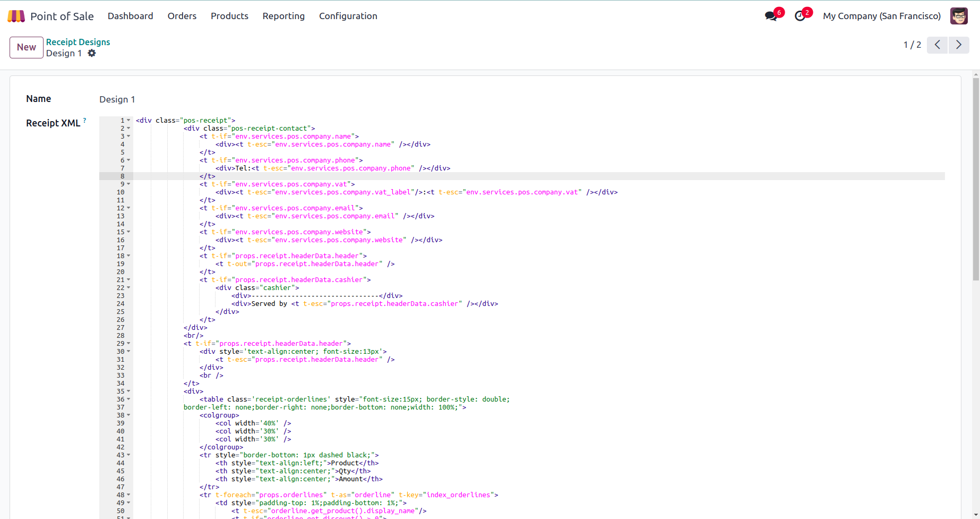Open the messages chat icon

click(771, 16)
